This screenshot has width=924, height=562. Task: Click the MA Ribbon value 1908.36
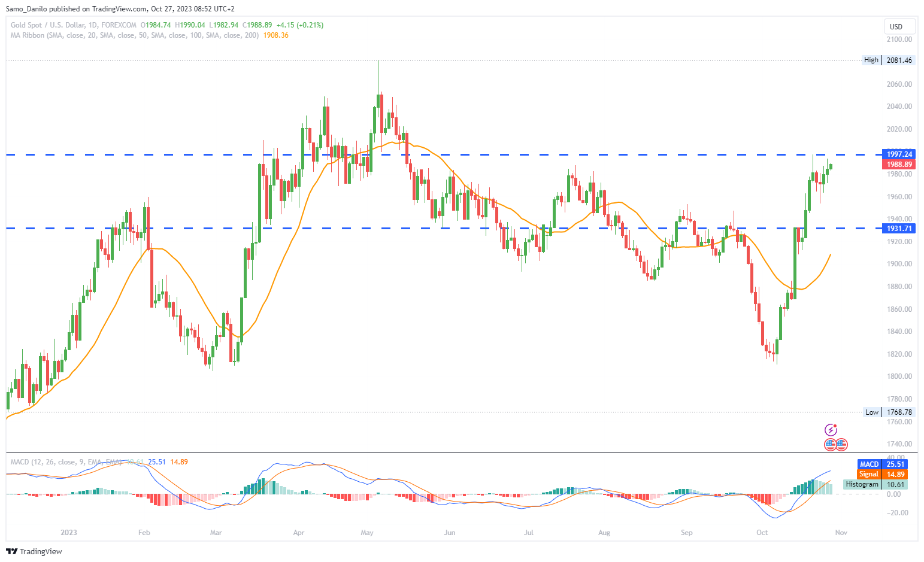275,35
